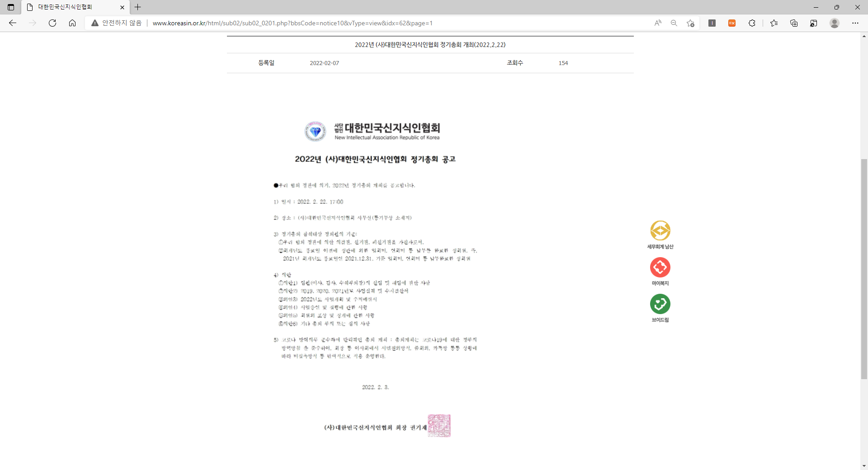This screenshot has height=470, width=868.
Task: Click the vertical scrollbar thumb
Action: [864, 269]
